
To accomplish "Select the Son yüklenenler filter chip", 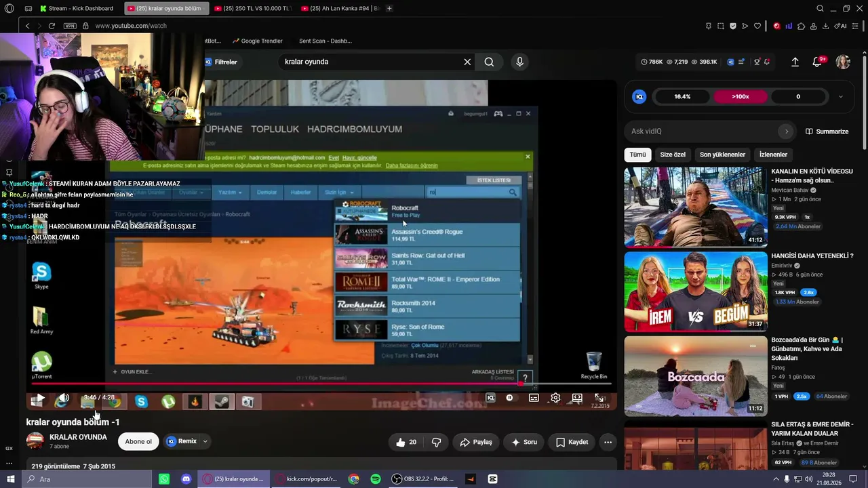I will pos(722,155).
